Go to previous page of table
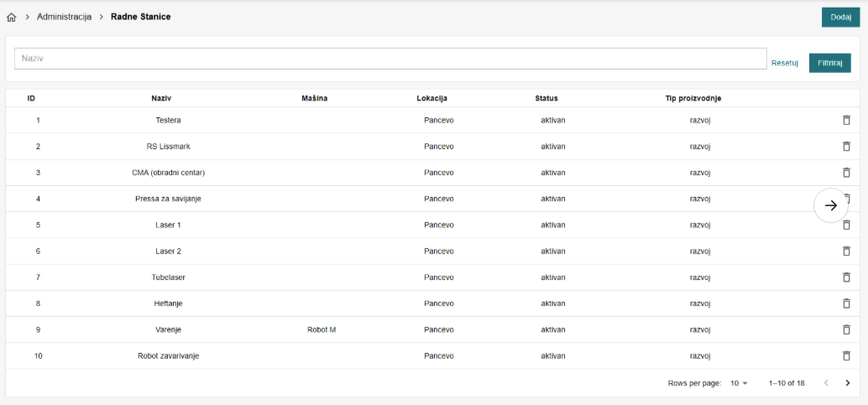This screenshot has width=868, height=405. click(825, 383)
